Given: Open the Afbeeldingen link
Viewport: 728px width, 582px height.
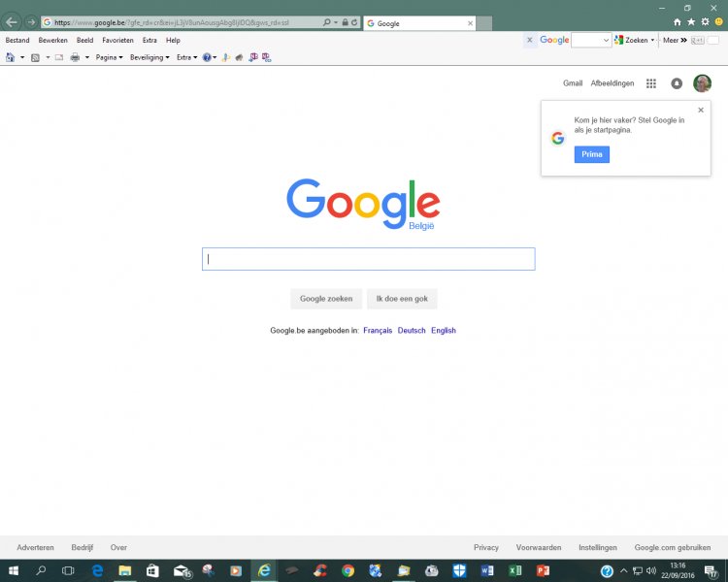Looking at the screenshot, I should click(x=612, y=83).
